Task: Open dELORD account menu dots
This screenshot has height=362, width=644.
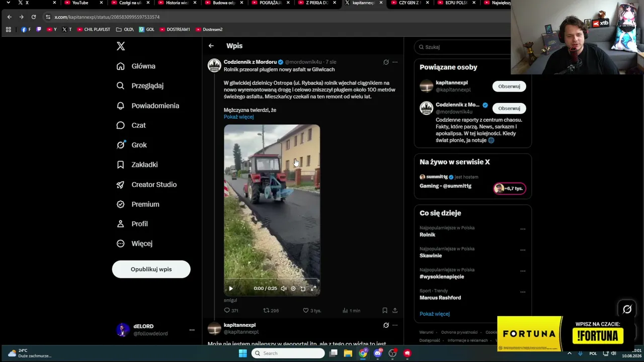Action: point(192,330)
